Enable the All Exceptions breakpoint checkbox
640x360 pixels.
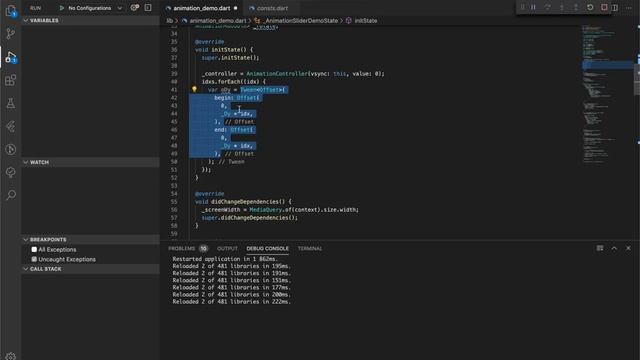(34, 249)
